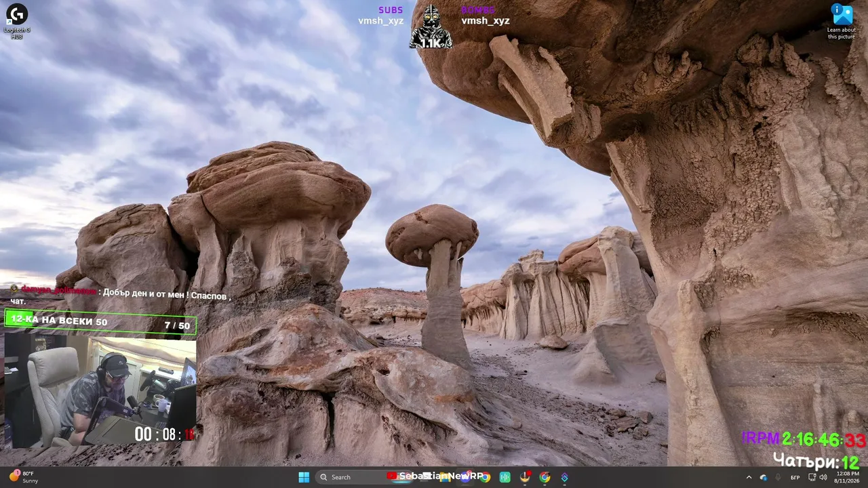Show hidden system tray icons
Viewport: 868px width, 488px height.
[749, 477]
